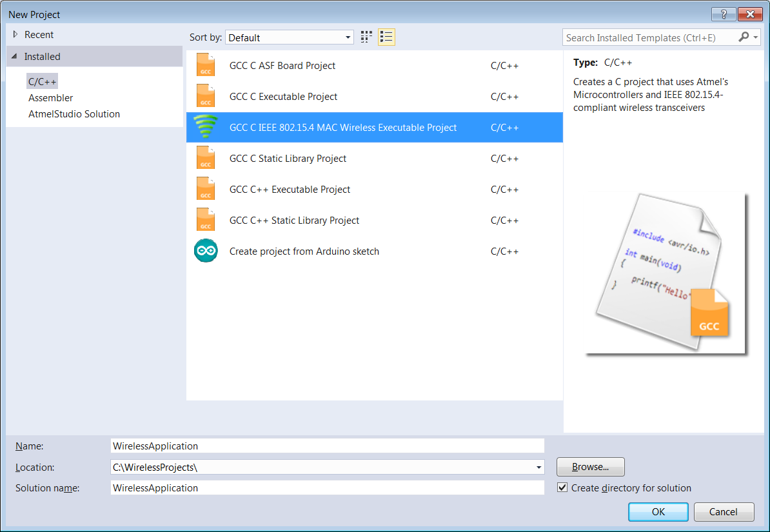The width and height of the screenshot is (770, 532).
Task: Click the green wireless signal project icon
Action: (205, 127)
